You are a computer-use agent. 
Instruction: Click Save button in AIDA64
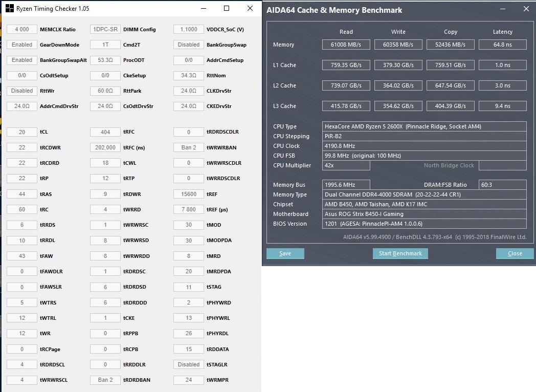pos(285,253)
